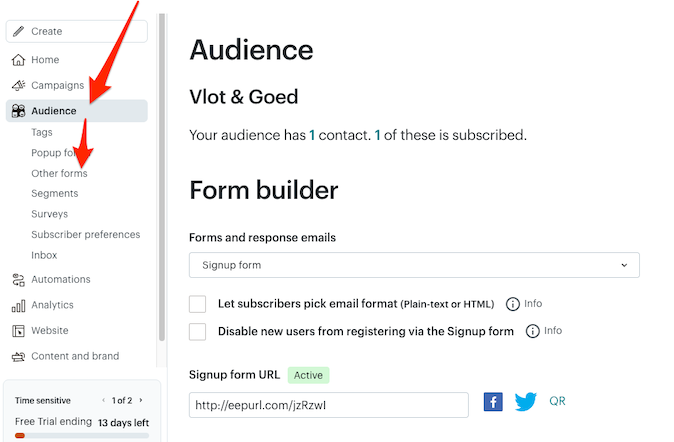Click the Create pencil icon
This screenshot has width=674, height=442.
pos(18,32)
